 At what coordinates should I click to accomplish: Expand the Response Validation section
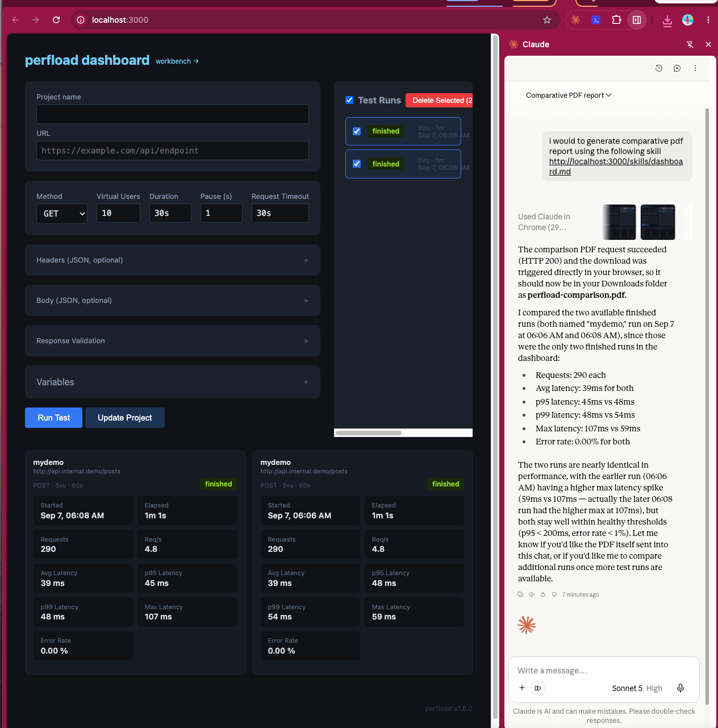click(x=173, y=341)
